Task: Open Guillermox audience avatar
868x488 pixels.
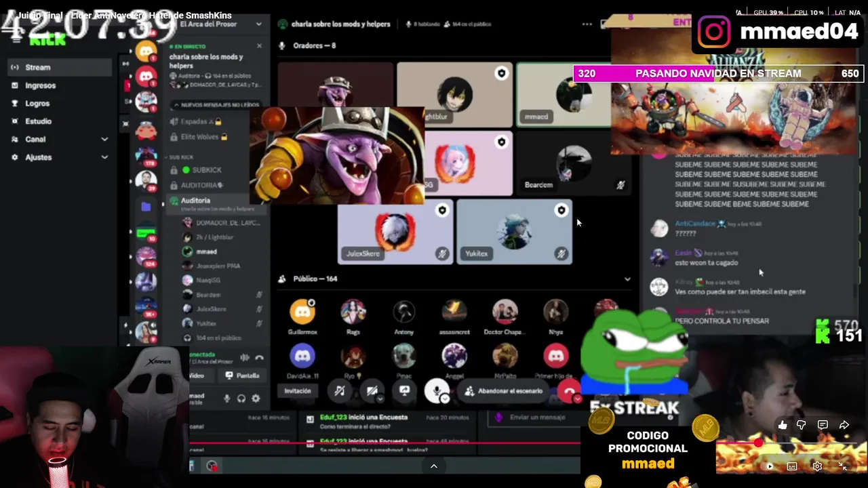Action: 302,312
